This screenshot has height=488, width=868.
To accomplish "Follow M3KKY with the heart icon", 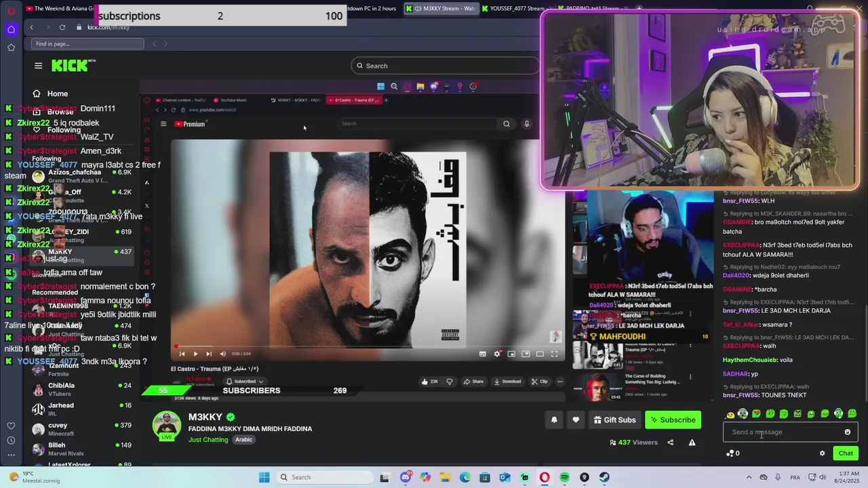I will pos(576,420).
